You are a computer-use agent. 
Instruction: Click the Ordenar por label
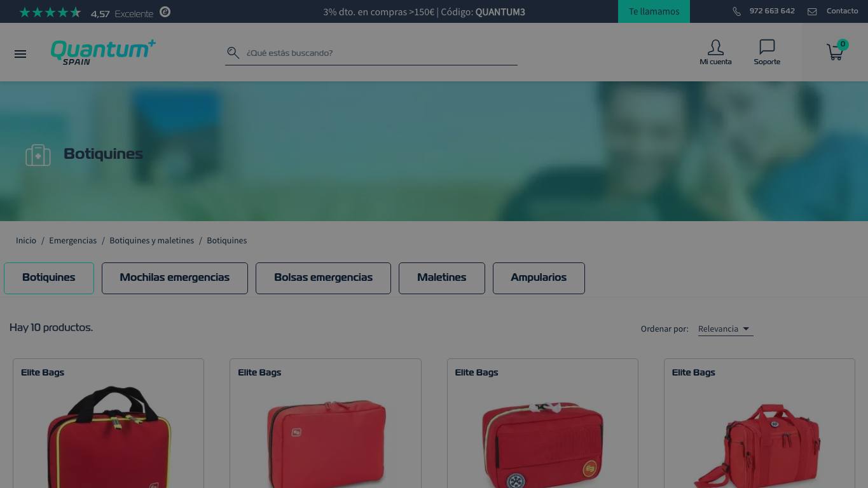click(665, 329)
